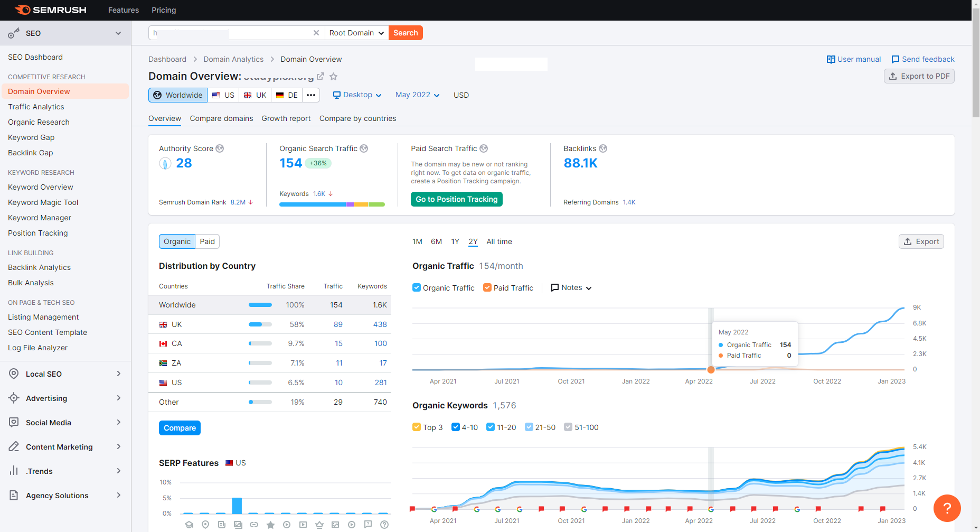Expand the Content Marketing section
980x532 pixels.
[x=119, y=446]
